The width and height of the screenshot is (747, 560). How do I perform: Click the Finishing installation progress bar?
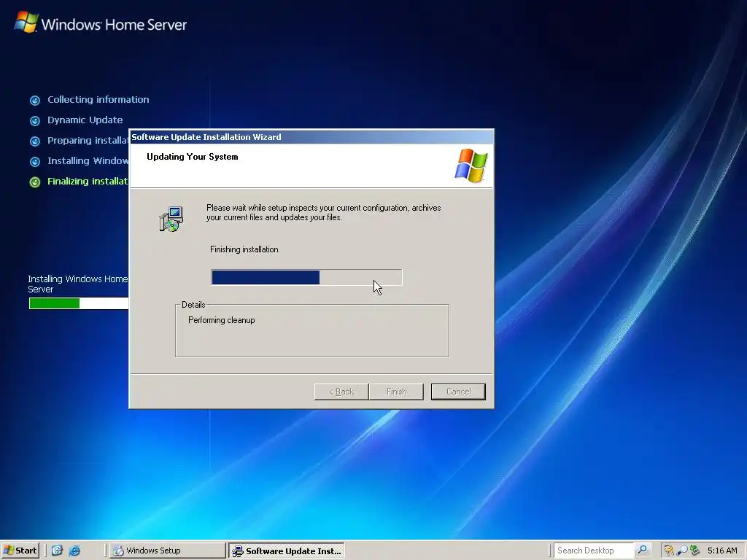306,277
